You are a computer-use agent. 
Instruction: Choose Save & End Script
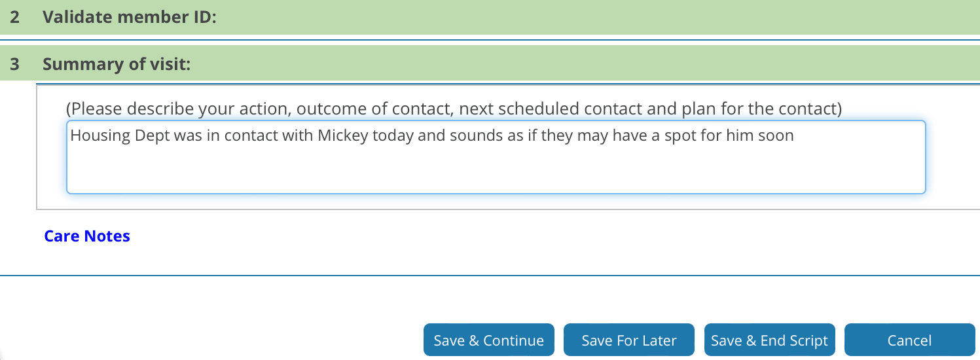(769, 340)
